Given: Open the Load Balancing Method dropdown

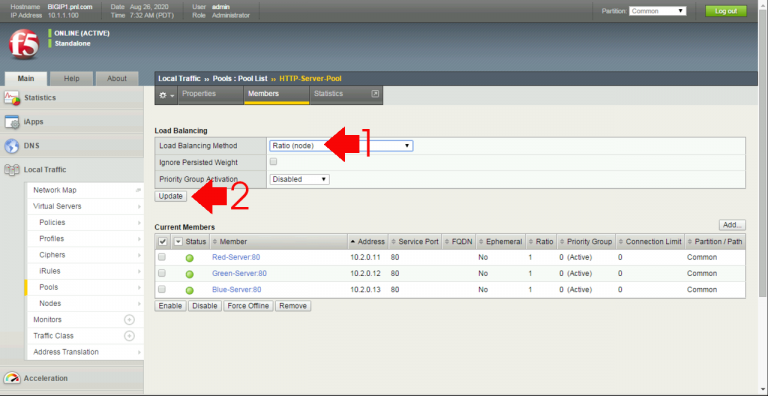Looking at the screenshot, I should pyautogui.click(x=341, y=146).
